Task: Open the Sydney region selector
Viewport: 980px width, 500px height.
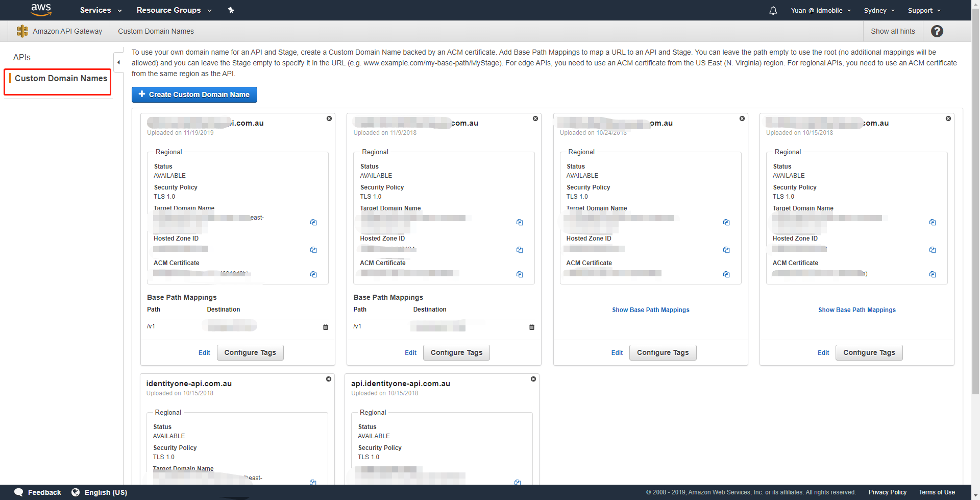Action: point(879,10)
